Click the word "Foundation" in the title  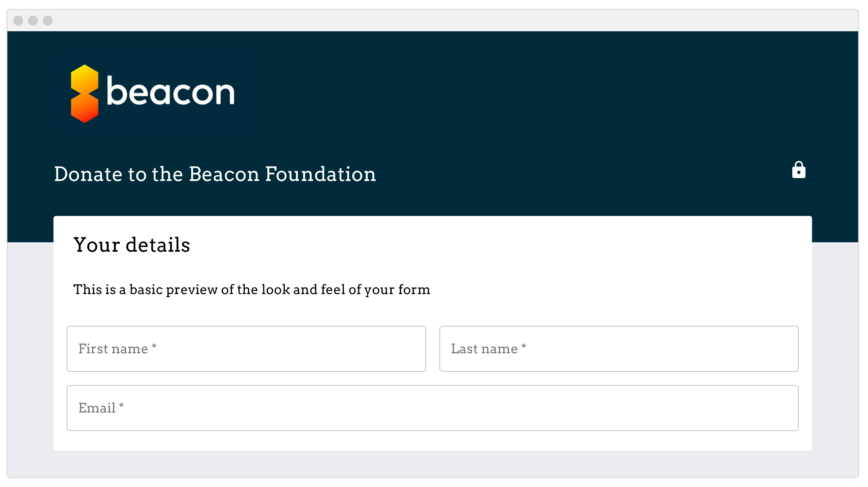coord(320,174)
